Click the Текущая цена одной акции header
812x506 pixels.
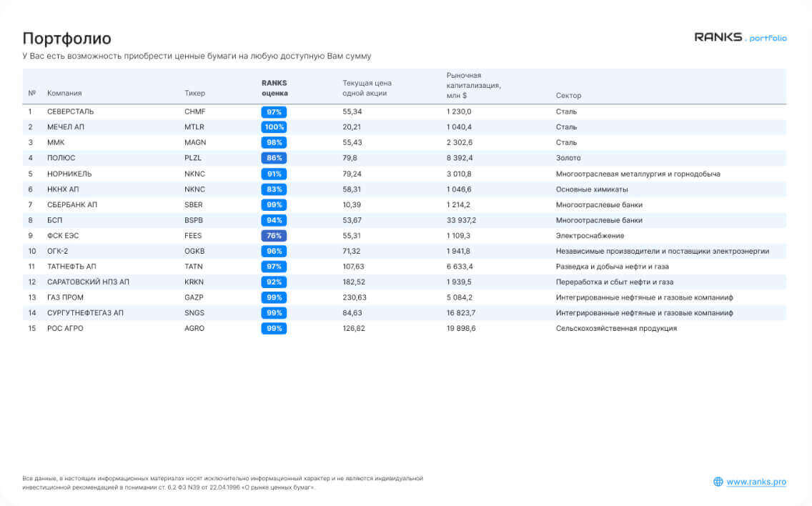point(367,88)
